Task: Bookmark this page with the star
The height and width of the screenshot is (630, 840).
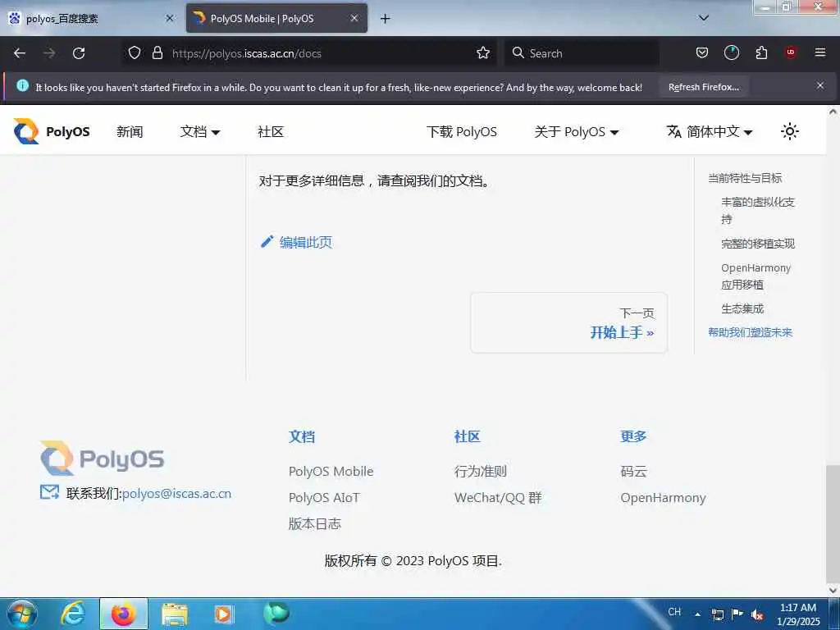Action: pos(482,52)
